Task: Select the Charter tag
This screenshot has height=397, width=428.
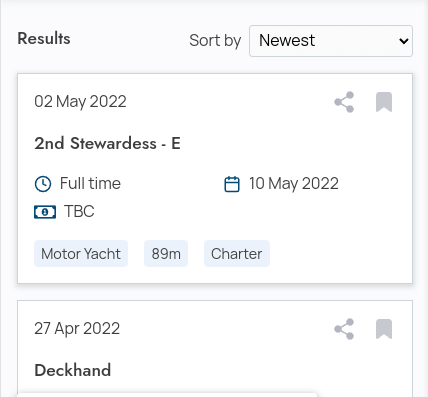Action: coord(237,254)
